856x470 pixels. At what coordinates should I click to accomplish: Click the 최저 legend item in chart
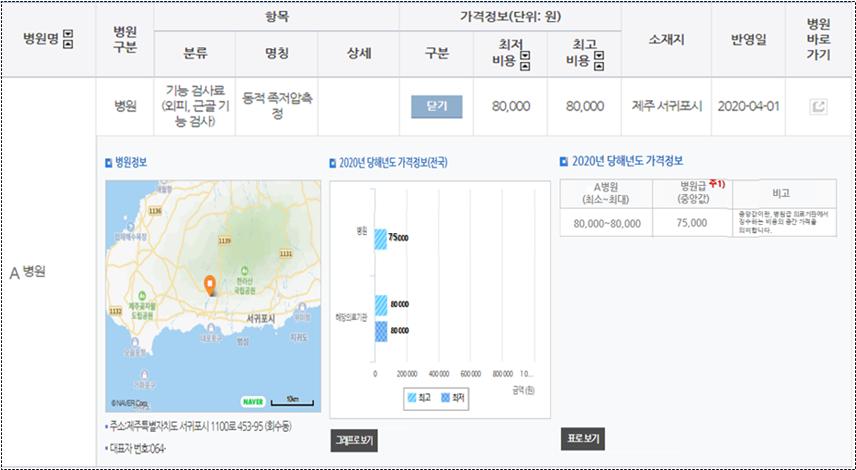point(453,398)
